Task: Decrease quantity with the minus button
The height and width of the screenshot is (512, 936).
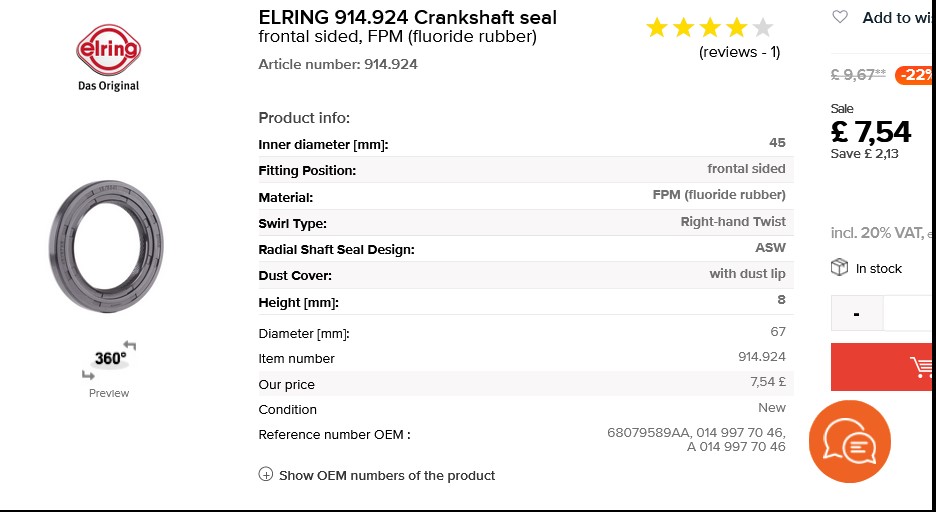Action: [857, 313]
